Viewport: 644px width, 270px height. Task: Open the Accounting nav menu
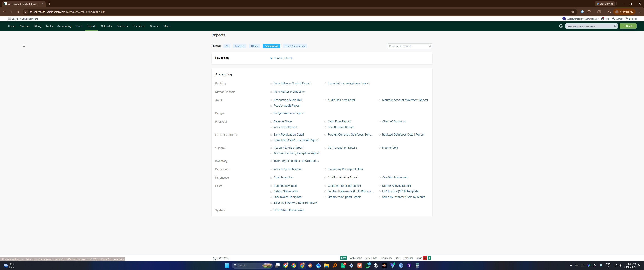coord(64,26)
